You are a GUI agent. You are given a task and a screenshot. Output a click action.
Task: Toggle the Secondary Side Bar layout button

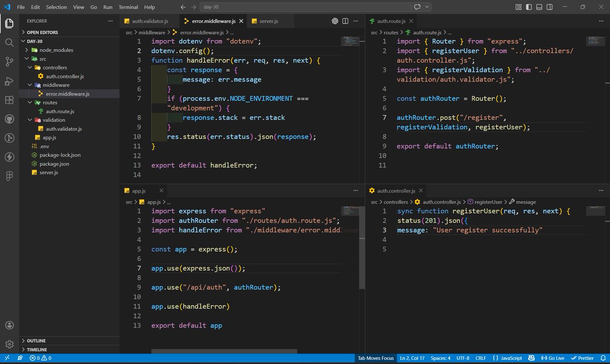[551, 7]
